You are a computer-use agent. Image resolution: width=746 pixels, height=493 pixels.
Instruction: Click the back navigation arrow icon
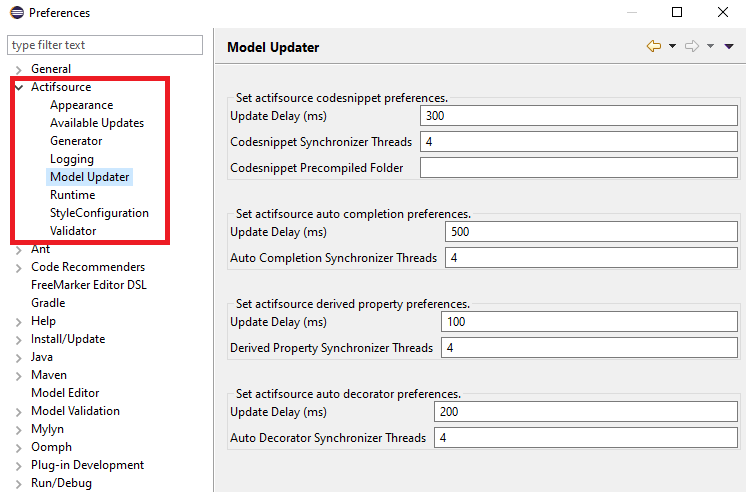point(654,46)
